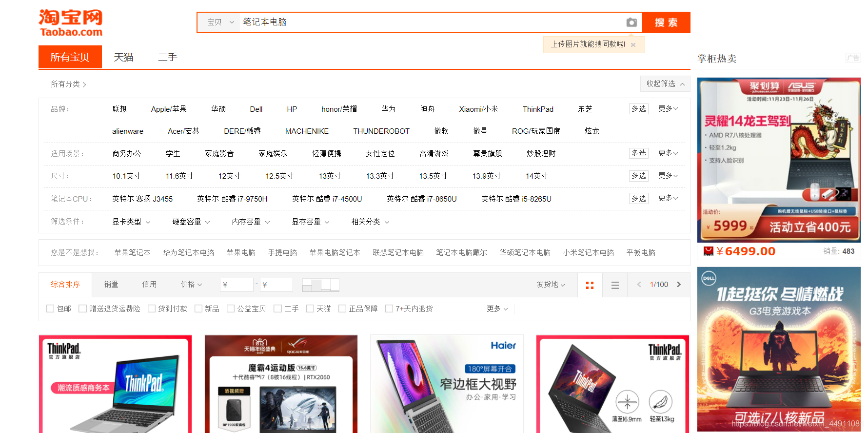Click suggested search 苹果笔记本
The image size is (868, 433).
click(132, 253)
